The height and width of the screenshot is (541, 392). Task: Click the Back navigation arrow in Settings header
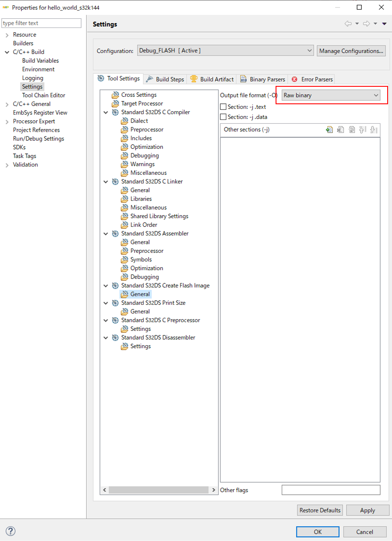[348, 24]
